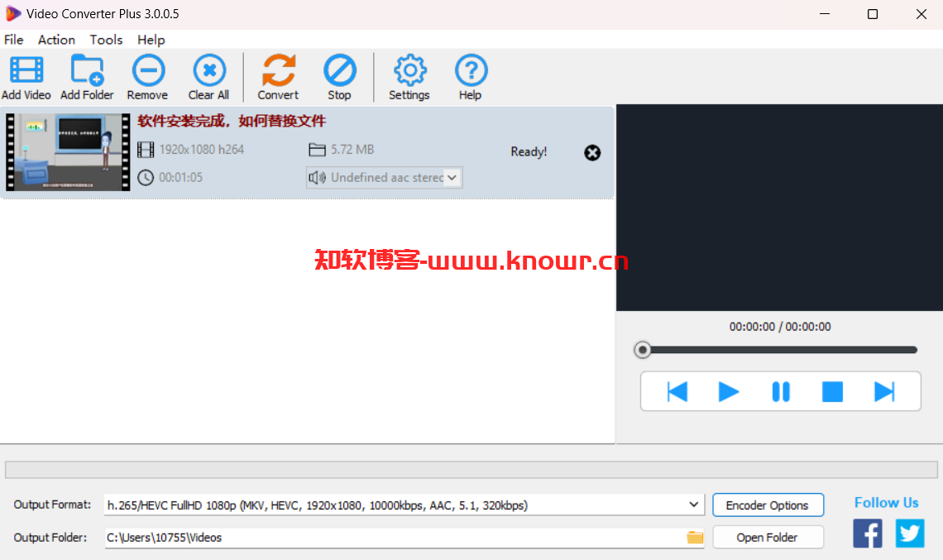Click the red Chinese video title text
Viewport: 943px width, 560px height.
[232, 121]
